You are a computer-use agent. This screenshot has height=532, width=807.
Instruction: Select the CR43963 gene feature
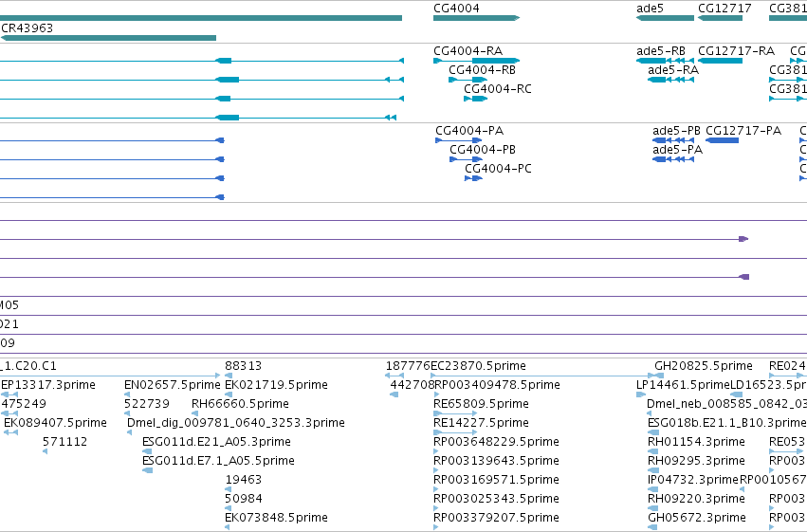108,38
